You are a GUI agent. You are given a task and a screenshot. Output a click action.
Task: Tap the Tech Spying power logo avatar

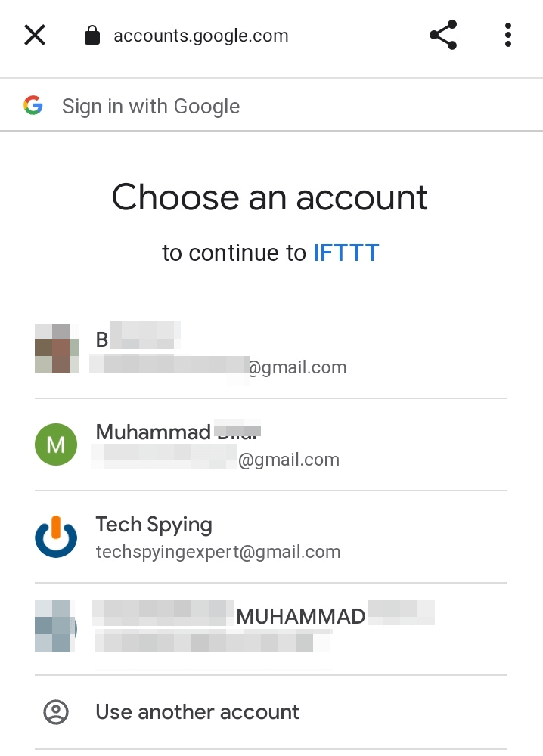click(56, 537)
